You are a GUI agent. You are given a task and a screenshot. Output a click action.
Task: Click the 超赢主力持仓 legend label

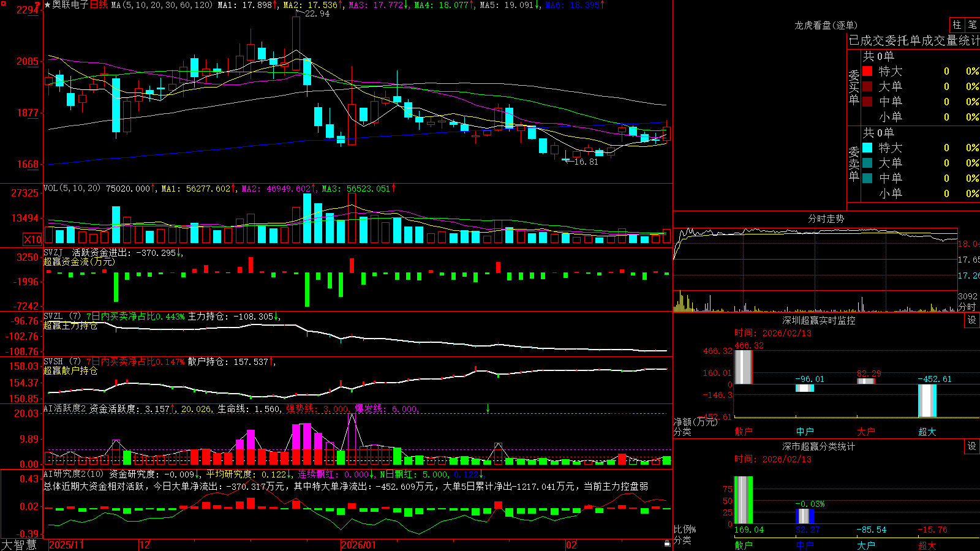click(70, 326)
